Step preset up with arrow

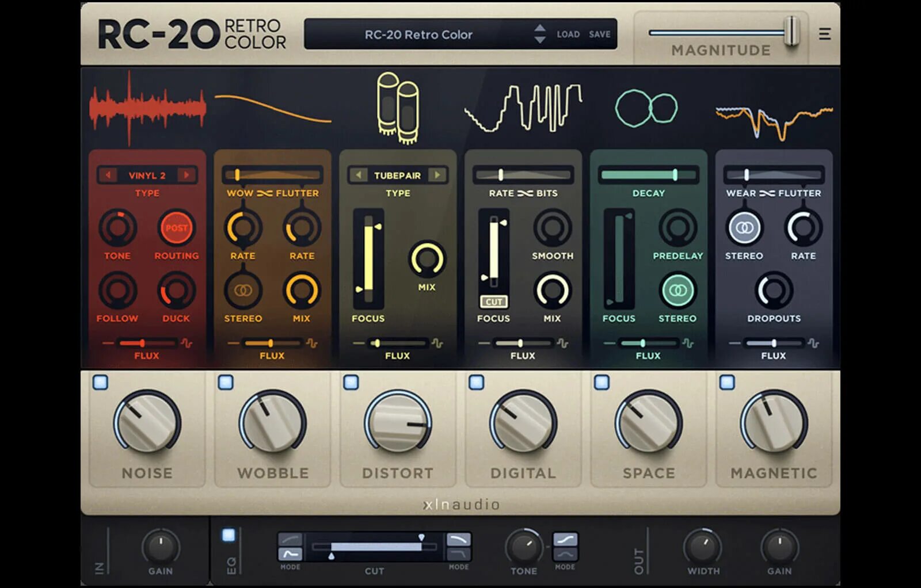[539, 28]
